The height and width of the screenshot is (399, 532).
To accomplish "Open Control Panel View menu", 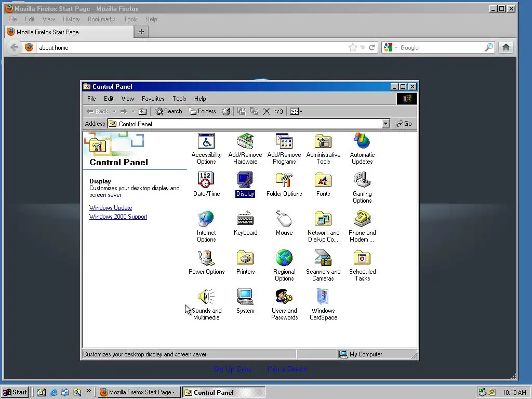I will (x=128, y=99).
